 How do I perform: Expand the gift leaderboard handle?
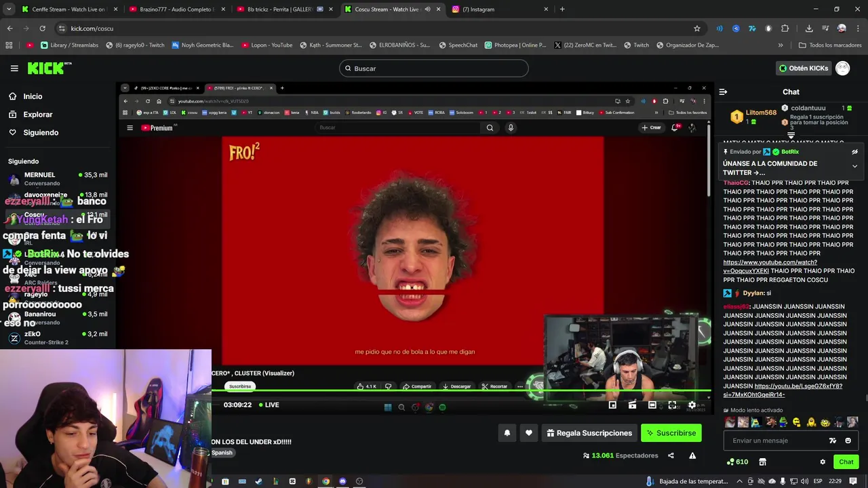tap(791, 136)
